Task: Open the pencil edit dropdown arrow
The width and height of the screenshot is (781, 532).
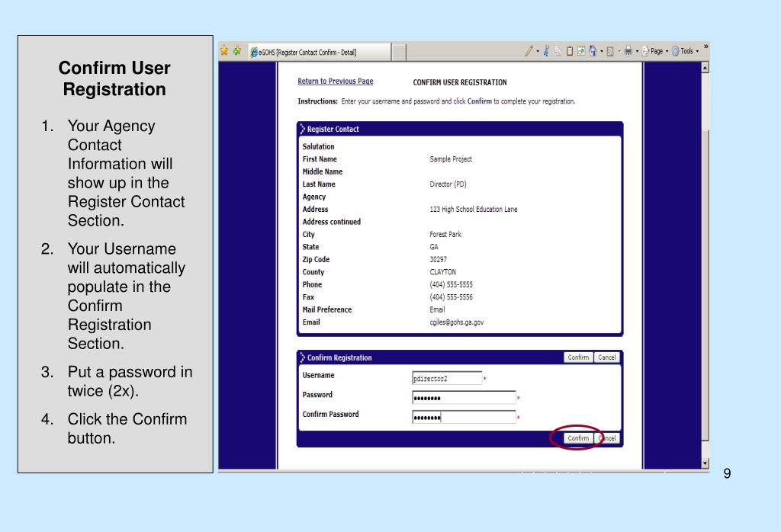Action: tap(538, 51)
